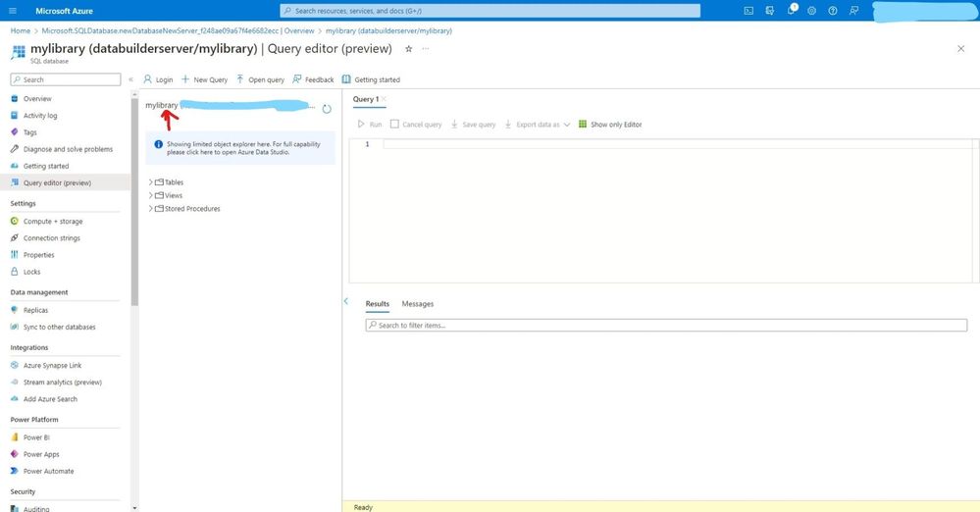The image size is (980, 512).
Task: Switch to the Results tab
Action: (x=378, y=304)
